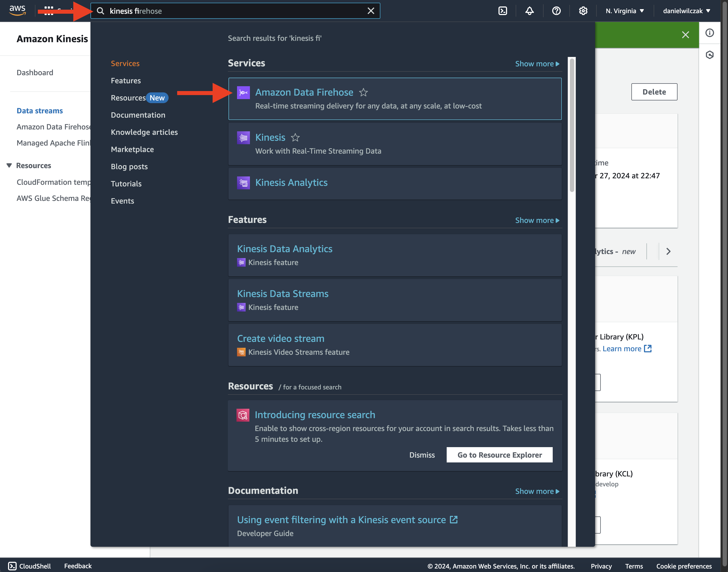Open Terms footer link
The height and width of the screenshot is (572, 728).
click(634, 566)
